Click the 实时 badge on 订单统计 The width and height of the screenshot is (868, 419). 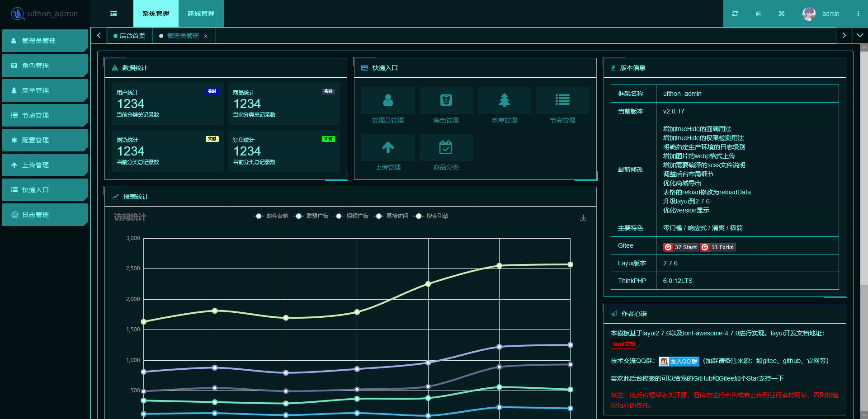coord(328,139)
